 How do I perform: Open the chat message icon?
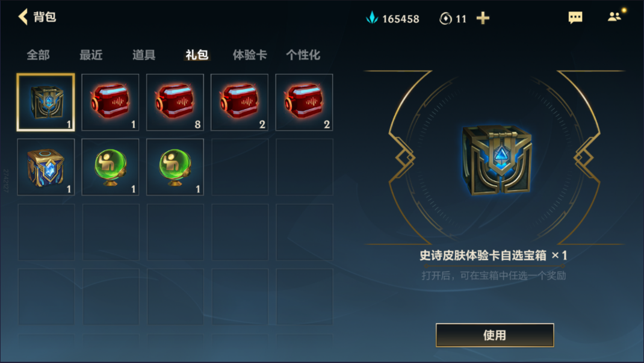pyautogui.click(x=575, y=17)
